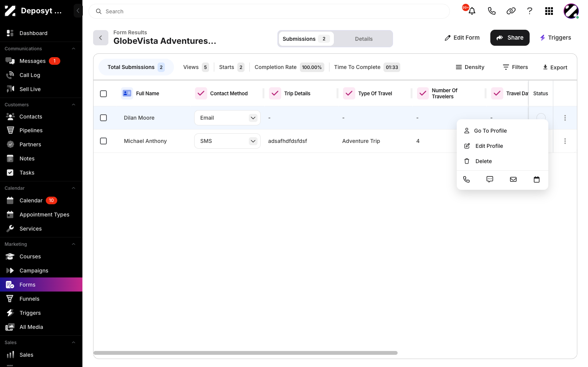Collapse the Communications section
588x367 pixels.
click(74, 49)
